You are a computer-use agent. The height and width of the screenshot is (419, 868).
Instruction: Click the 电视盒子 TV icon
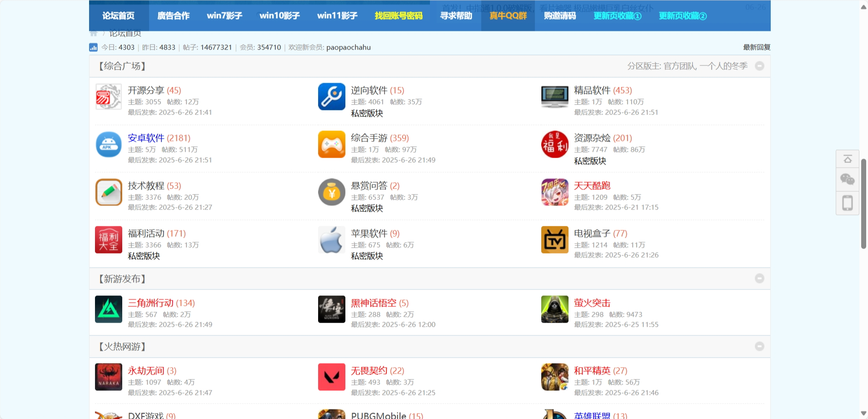(554, 239)
